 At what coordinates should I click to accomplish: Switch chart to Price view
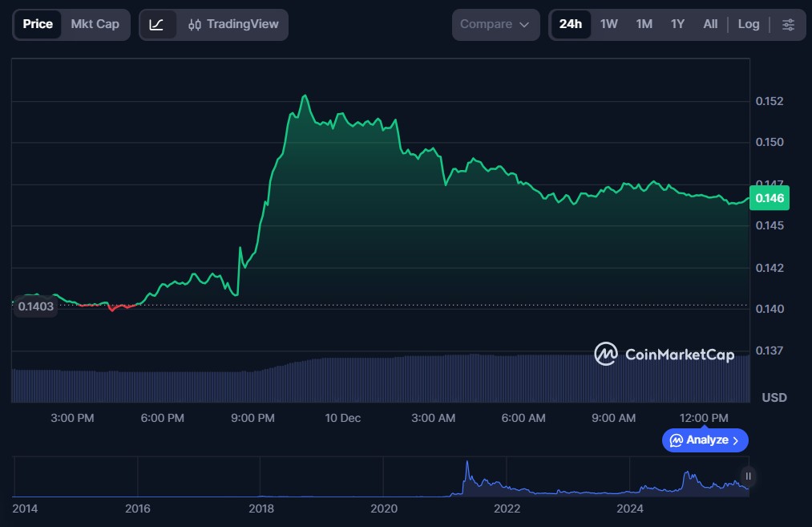tap(38, 24)
